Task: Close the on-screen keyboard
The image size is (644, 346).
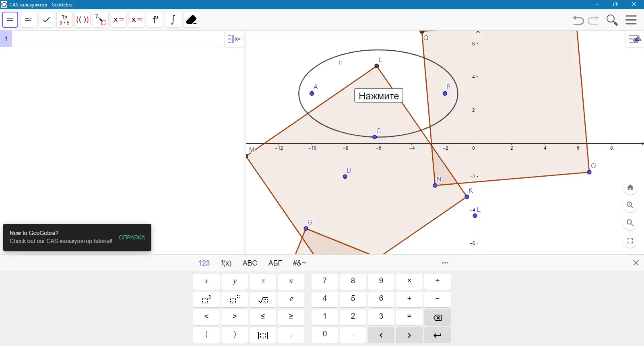Action: pos(636,263)
